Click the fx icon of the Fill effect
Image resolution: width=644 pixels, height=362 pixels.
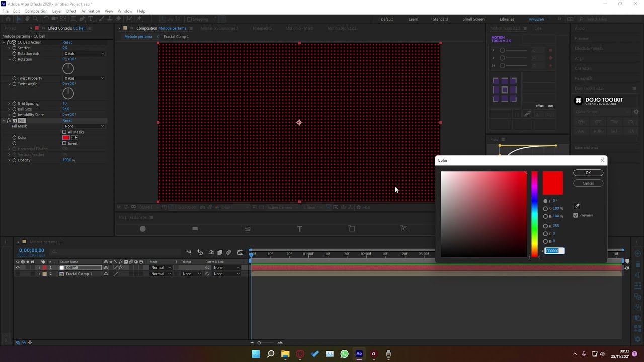click(x=9, y=121)
